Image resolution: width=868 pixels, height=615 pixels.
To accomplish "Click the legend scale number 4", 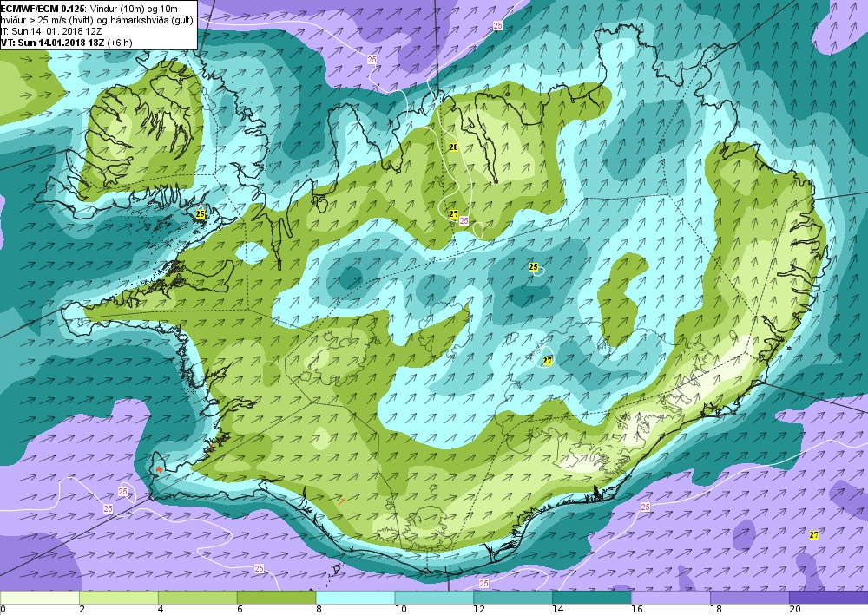I will pos(161,610).
